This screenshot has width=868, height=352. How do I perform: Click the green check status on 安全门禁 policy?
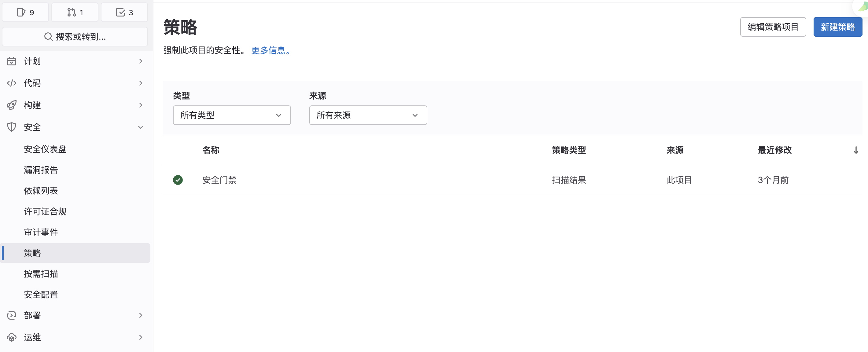pos(178,180)
